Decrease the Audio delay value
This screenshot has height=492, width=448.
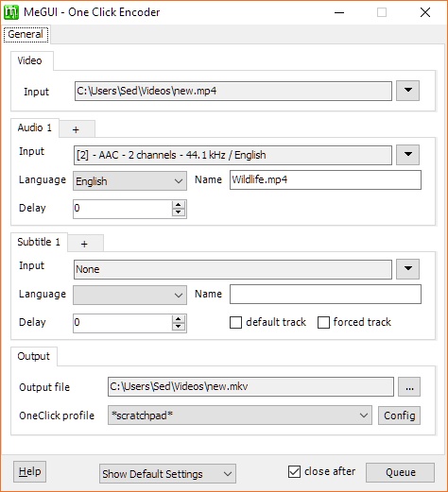click(179, 212)
